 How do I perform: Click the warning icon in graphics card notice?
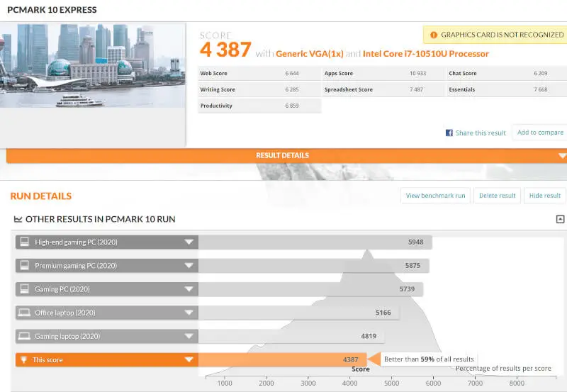click(432, 35)
